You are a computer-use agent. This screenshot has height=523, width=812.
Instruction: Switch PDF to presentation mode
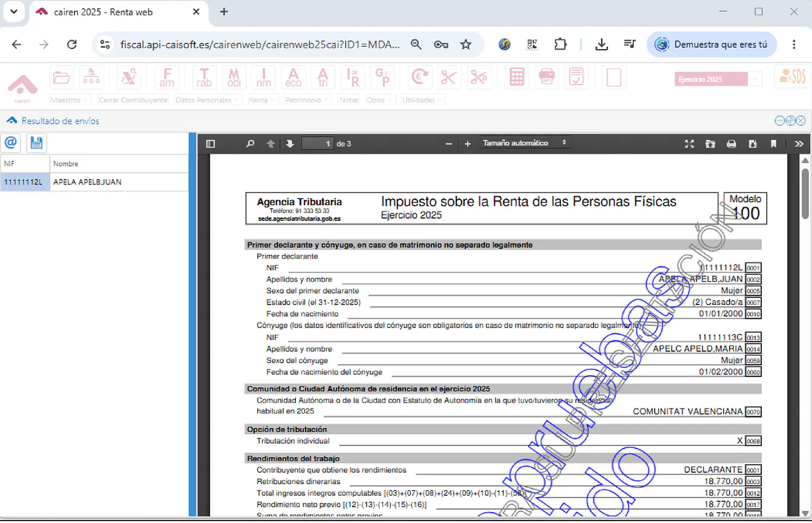(689, 143)
